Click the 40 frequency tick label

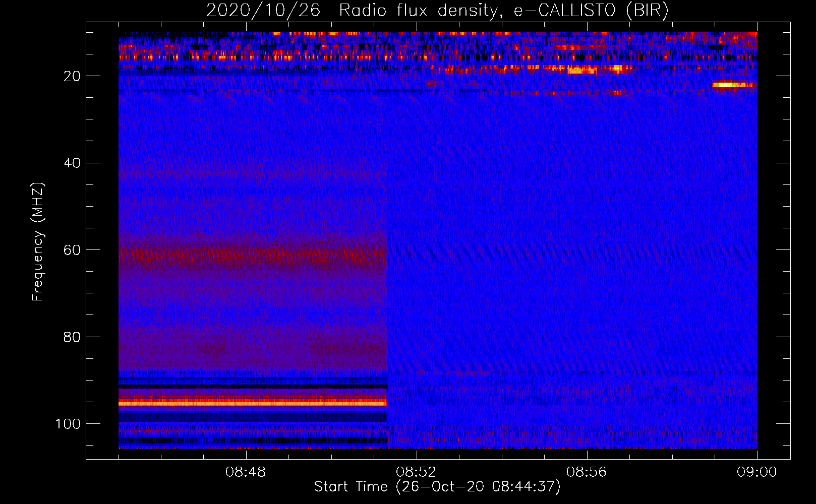pos(73,163)
